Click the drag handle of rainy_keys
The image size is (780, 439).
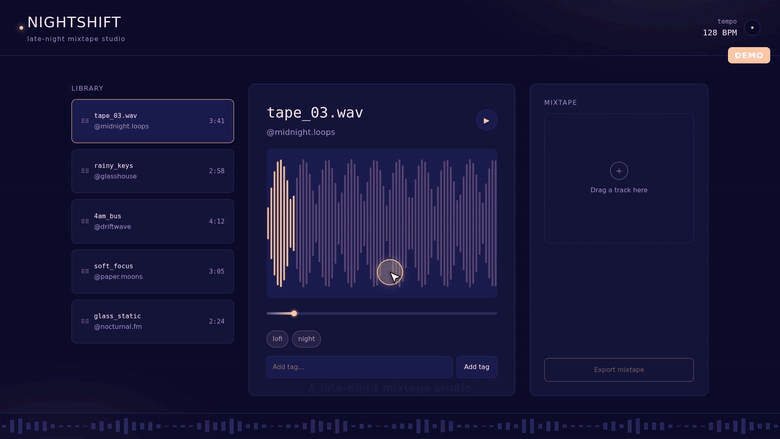[85, 171]
